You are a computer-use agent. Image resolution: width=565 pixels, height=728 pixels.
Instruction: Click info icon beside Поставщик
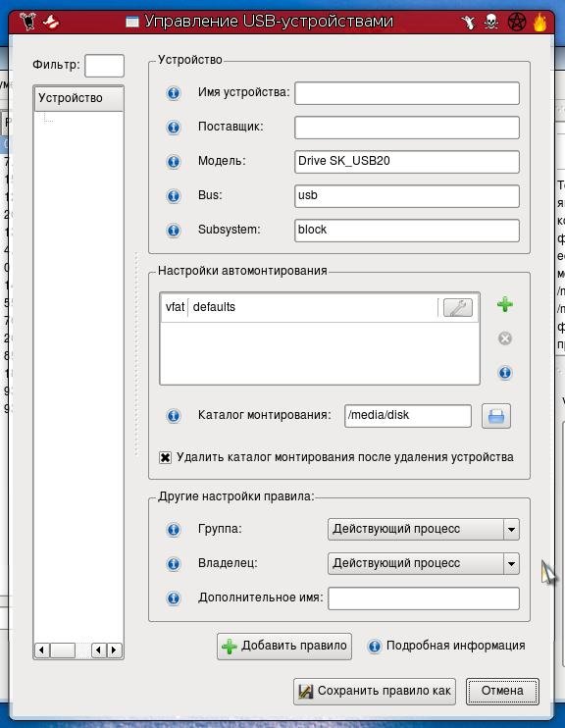point(174,127)
